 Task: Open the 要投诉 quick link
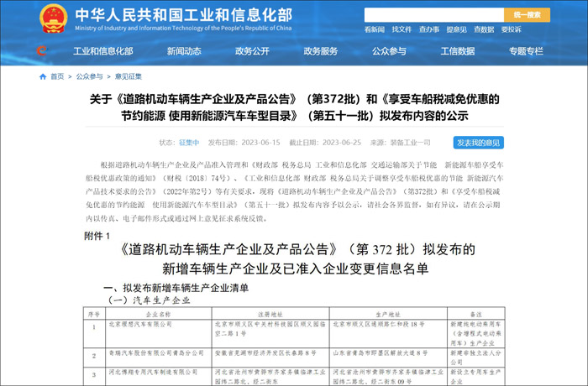(x=511, y=29)
